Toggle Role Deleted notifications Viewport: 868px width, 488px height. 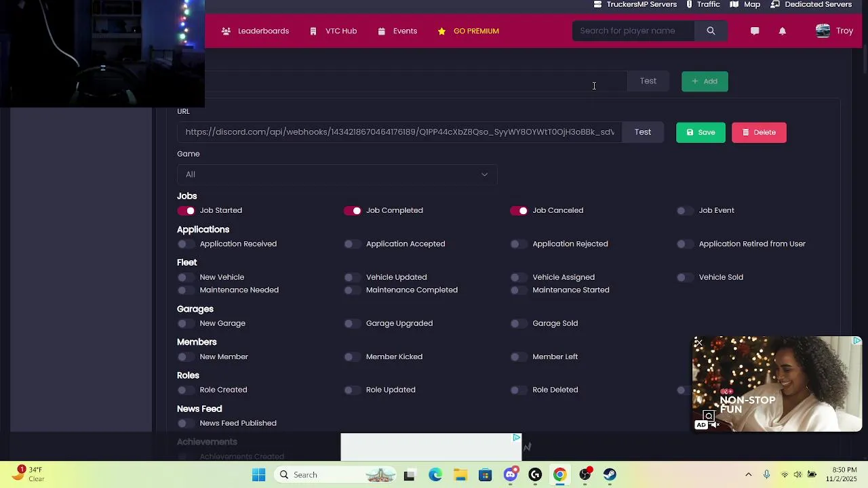coord(519,390)
